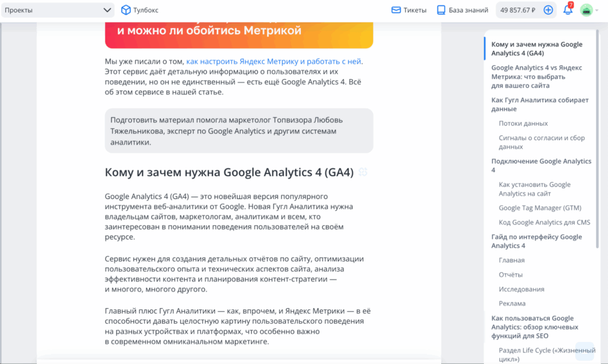The width and height of the screenshot is (608, 364).
Task: Open 'Google Tag Manager (GTM)' section
Action: pos(540,208)
